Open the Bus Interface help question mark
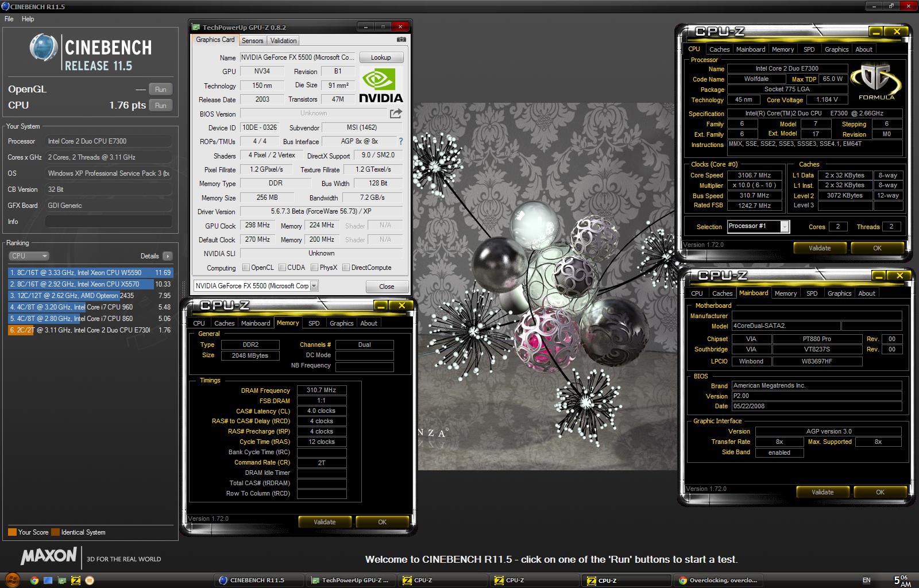Screen dimensions: 919x588 400,141
